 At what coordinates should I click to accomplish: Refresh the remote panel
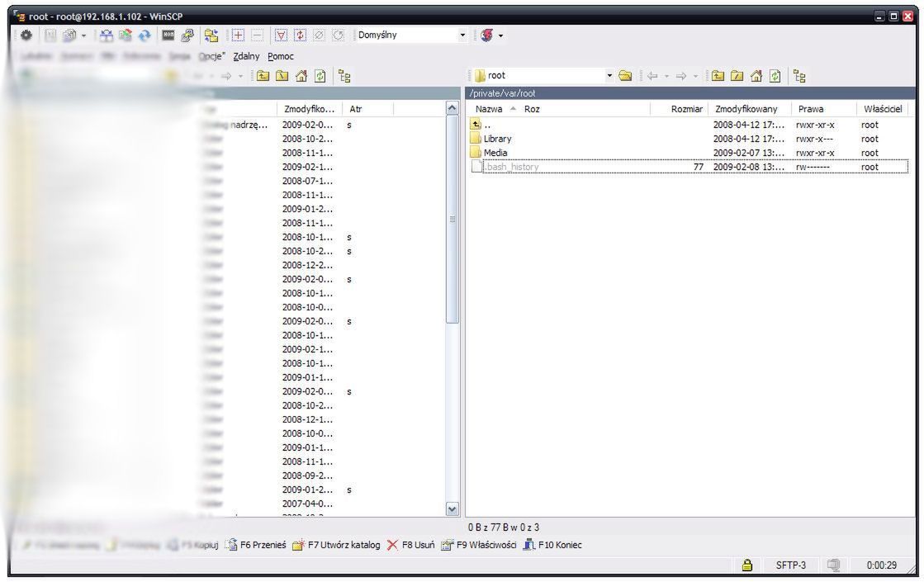[x=775, y=76]
